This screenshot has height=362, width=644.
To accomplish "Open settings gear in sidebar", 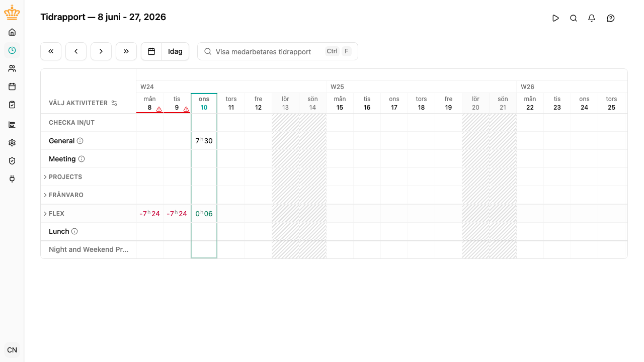I will [12, 143].
